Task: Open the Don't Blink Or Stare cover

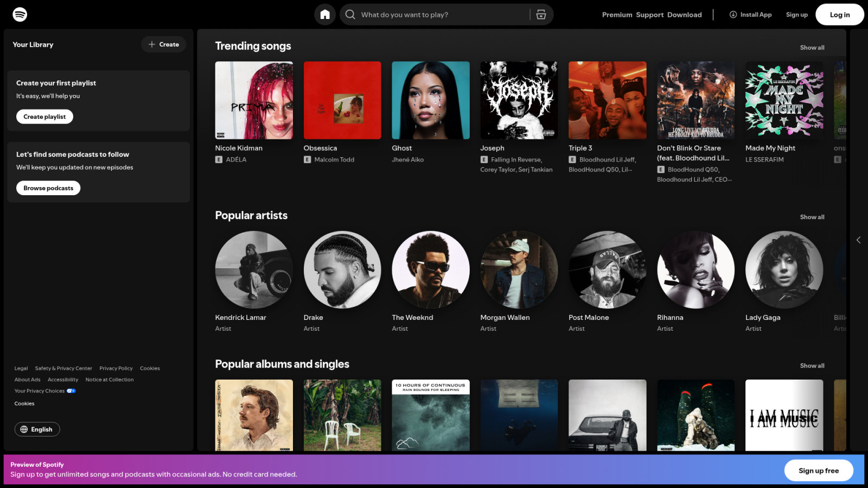Action: (x=696, y=100)
